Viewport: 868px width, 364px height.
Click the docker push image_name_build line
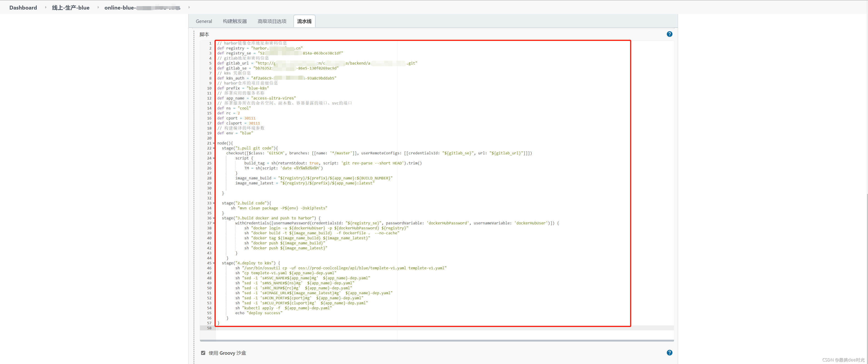(285, 243)
